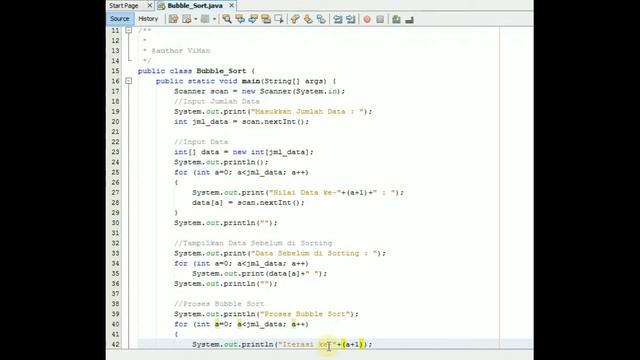
Task: Click '//Tampilkan Data Sebelum di Sorting' comment
Action: (253, 243)
